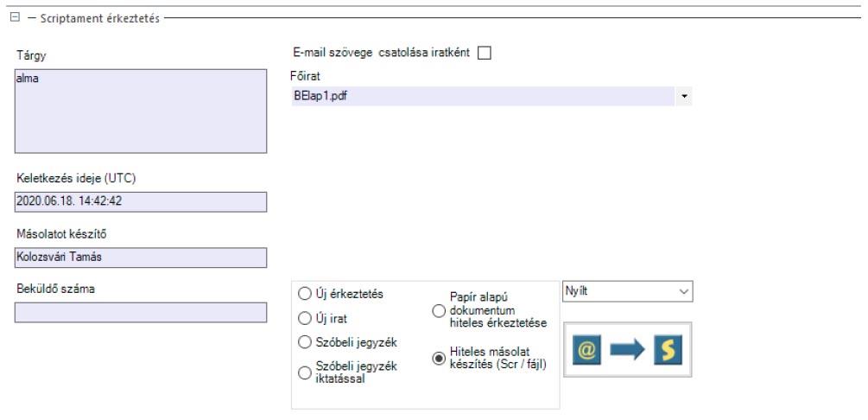Click the Keletkezés ideje (UTC) field

point(141,200)
